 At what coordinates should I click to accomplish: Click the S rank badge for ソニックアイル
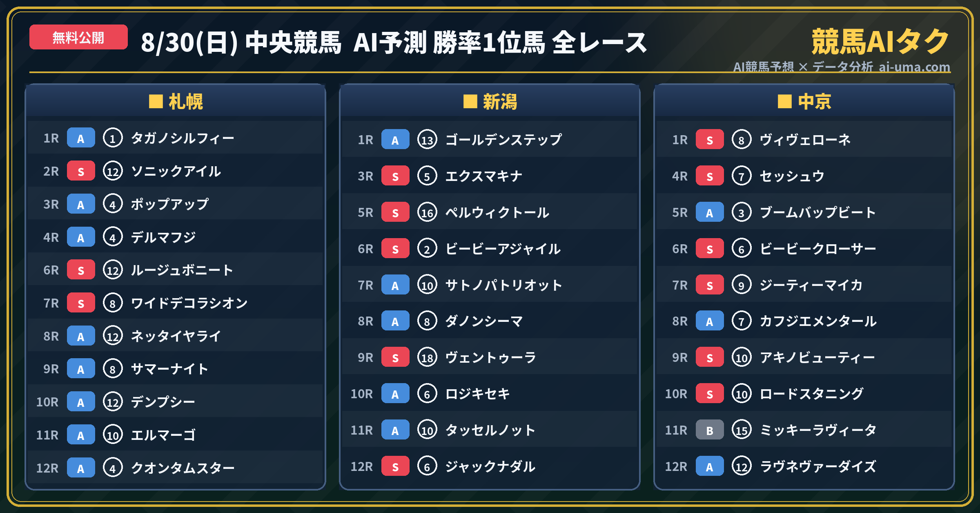(81, 171)
